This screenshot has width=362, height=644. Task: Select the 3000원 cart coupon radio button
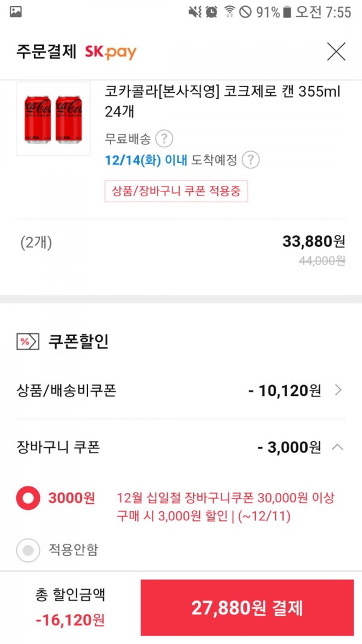pyautogui.click(x=28, y=498)
